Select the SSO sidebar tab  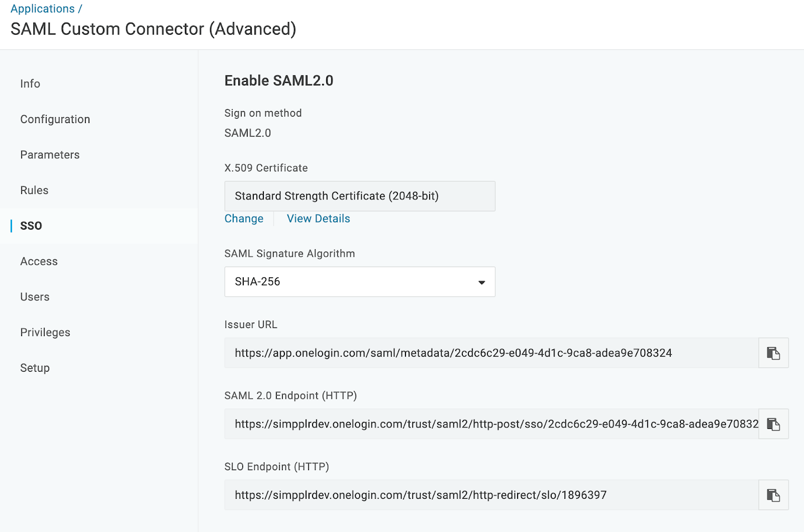pos(31,226)
